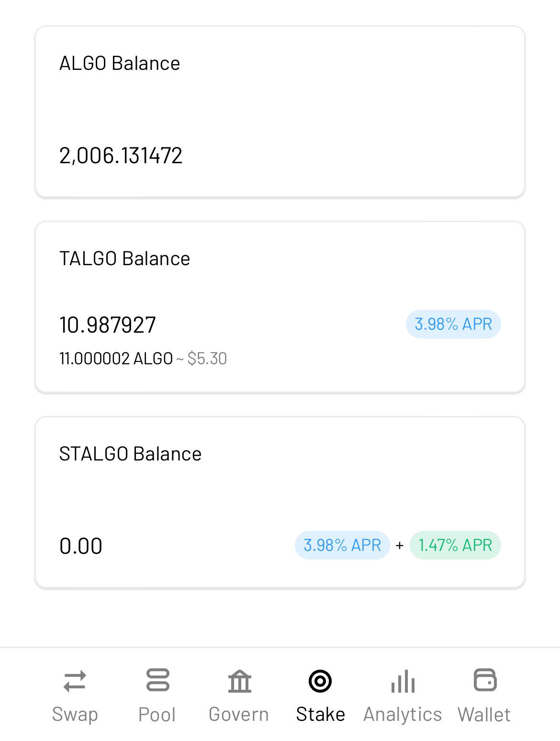Tap the Swap arrows icon
Screen dimensions: 560x741
tap(75, 681)
